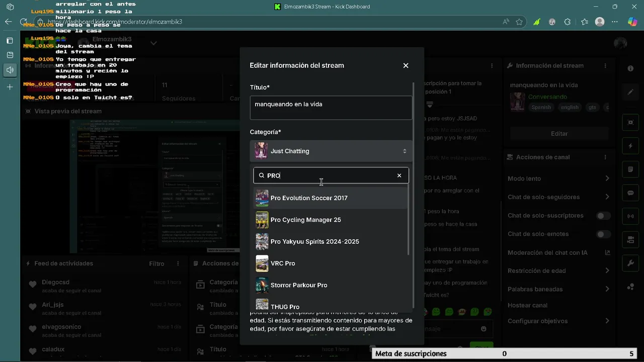Select Storror Parkour Pro category
The image size is (644, 362).
click(x=331, y=285)
